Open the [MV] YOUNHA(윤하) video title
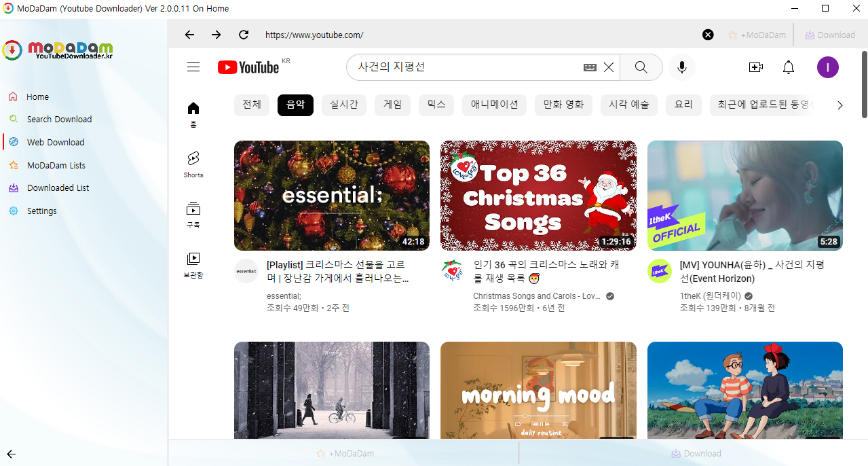 click(x=752, y=271)
